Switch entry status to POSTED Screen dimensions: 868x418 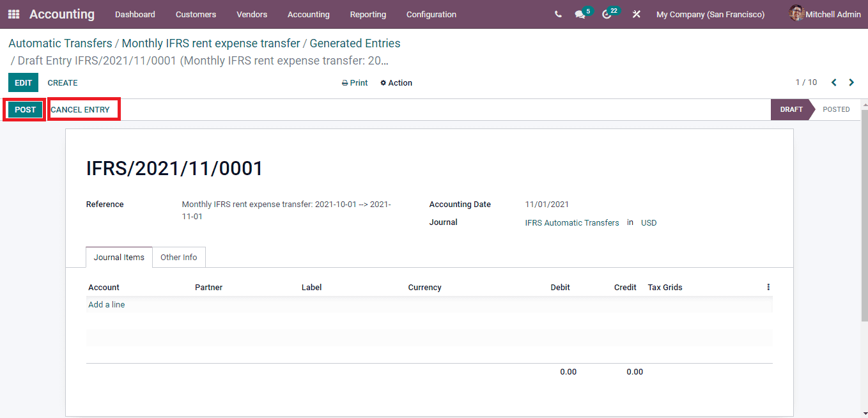point(835,109)
